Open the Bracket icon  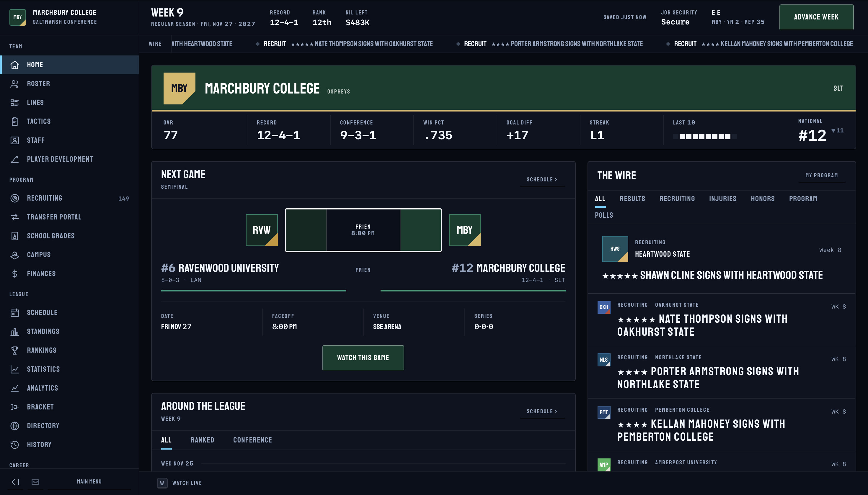[15, 407]
